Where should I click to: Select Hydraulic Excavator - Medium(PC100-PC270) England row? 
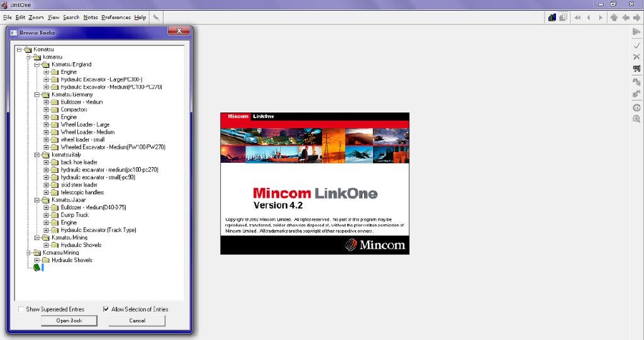[111, 87]
